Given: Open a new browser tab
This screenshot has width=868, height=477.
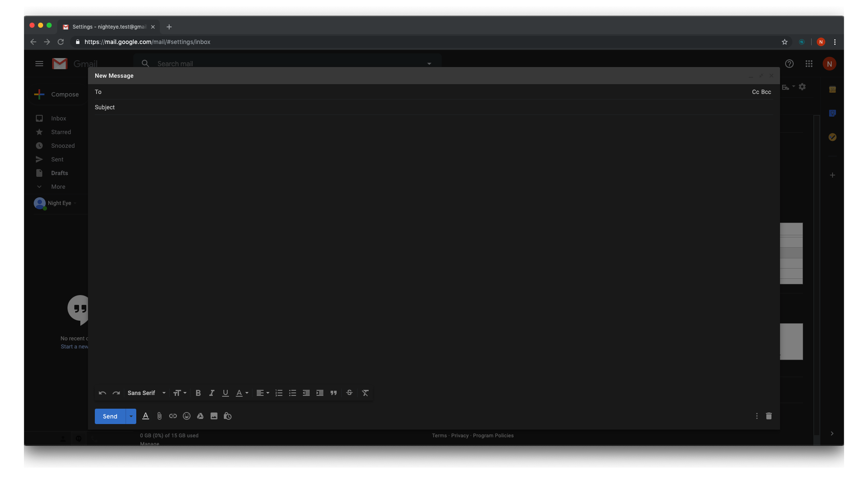Looking at the screenshot, I should (x=169, y=27).
